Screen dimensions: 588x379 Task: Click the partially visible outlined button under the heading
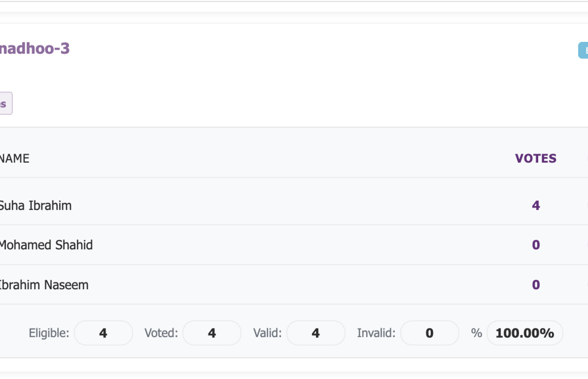point(5,103)
